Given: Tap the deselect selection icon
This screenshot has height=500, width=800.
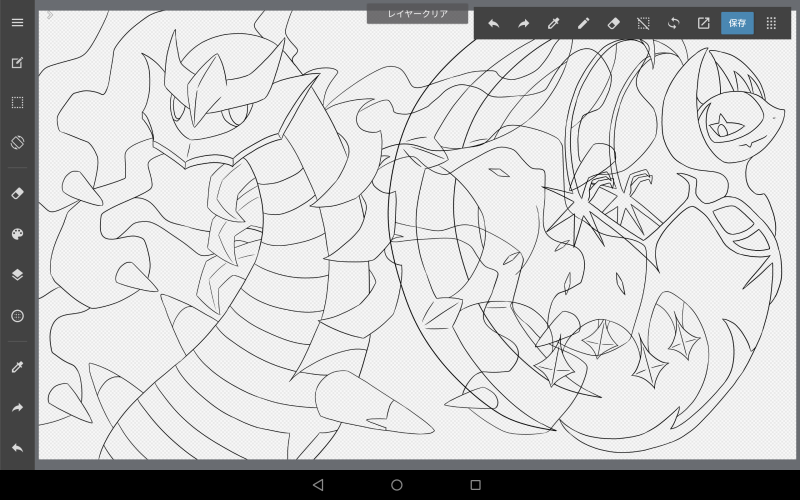Looking at the screenshot, I should coord(643,23).
